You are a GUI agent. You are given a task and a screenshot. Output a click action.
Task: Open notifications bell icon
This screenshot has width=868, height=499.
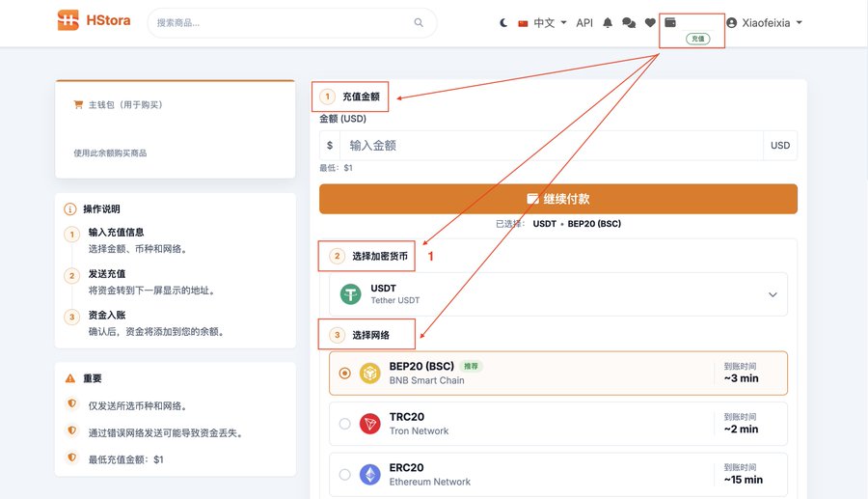point(608,23)
